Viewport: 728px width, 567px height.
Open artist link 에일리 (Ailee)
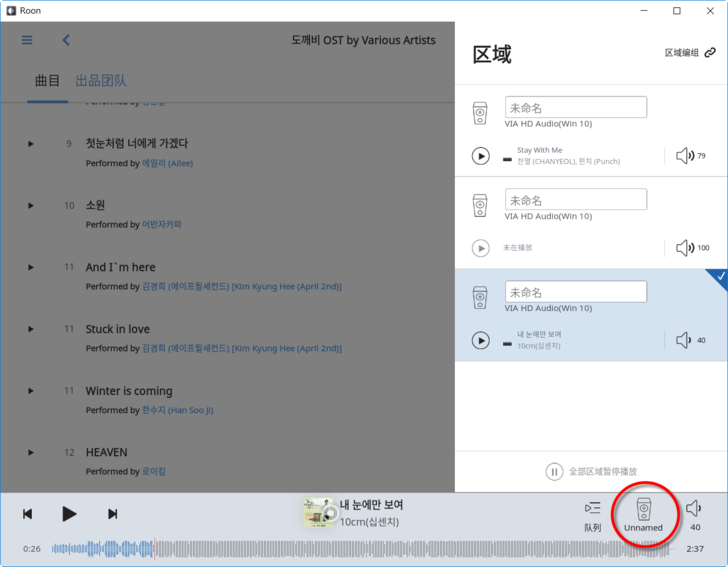point(167,163)
